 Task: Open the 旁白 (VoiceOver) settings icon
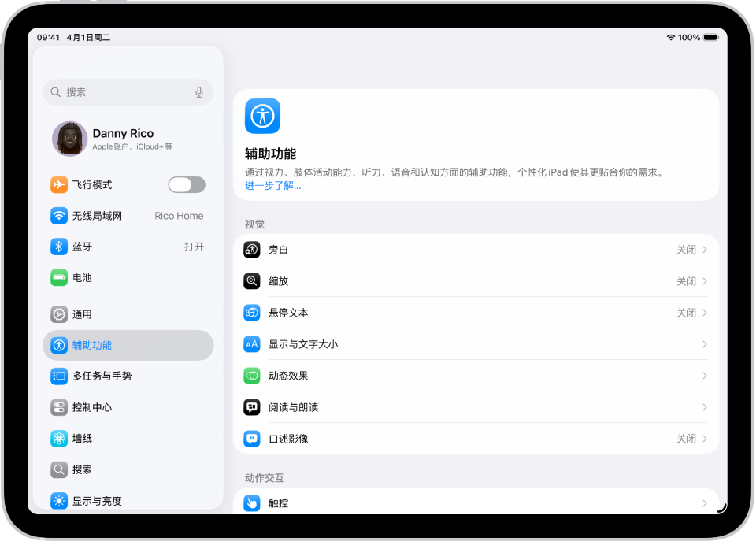pos(252,249)
